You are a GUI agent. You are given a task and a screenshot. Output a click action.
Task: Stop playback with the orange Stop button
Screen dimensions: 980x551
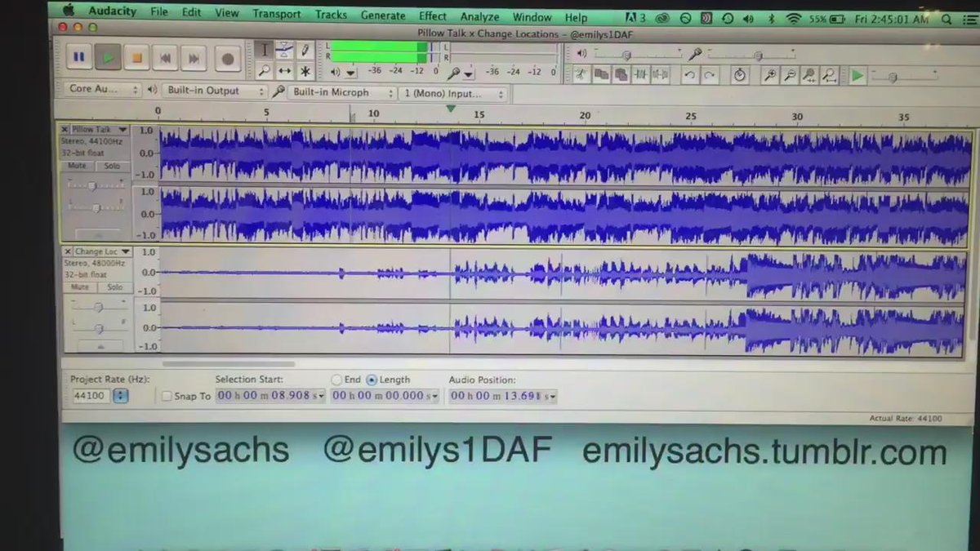pos(136,58)
